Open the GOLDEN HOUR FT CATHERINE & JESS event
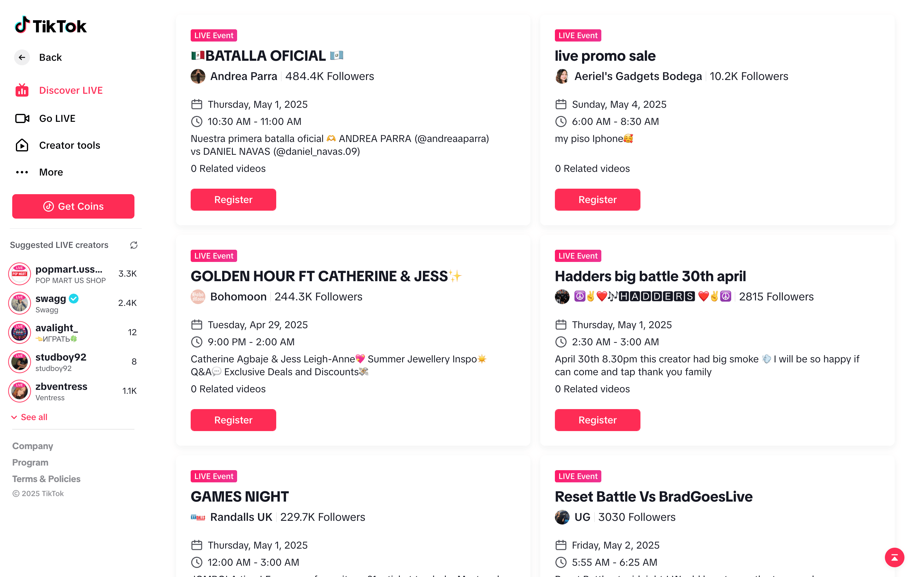This screenshot has height=577, width=924. click(319, 276)
